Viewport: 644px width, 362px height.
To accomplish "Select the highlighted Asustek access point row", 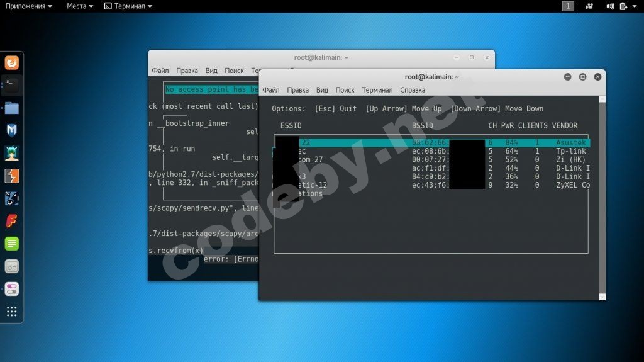I will 431,143.
